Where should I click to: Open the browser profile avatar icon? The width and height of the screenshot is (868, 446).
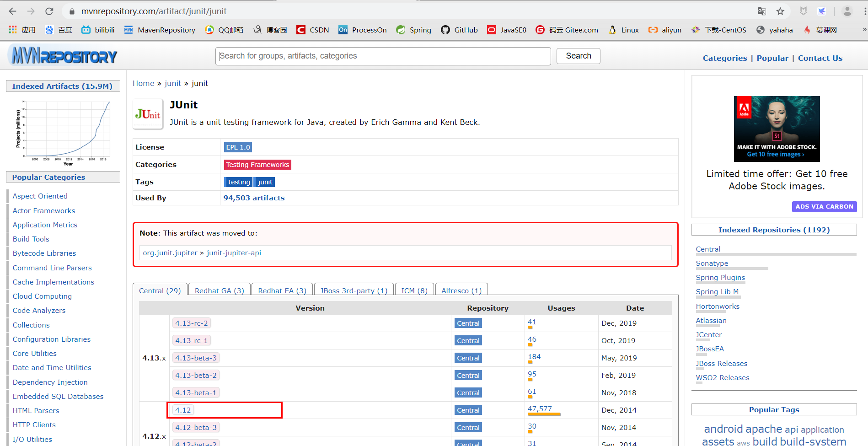click(847, 11)
